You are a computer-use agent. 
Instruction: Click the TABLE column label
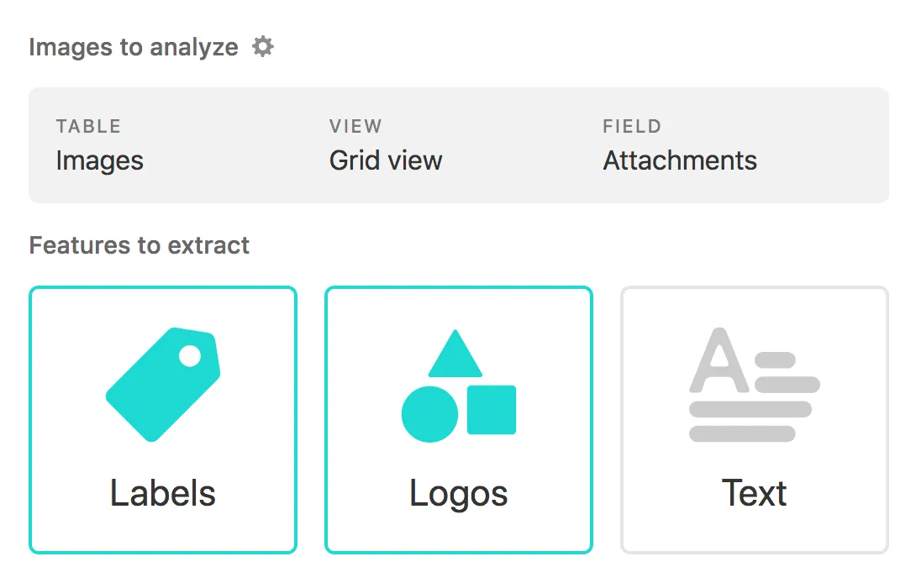(88, 127)
